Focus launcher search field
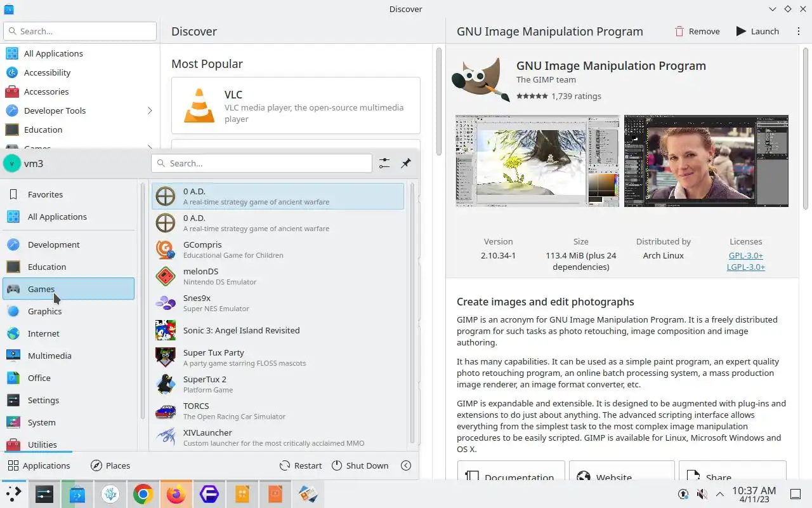 [261, 163]
